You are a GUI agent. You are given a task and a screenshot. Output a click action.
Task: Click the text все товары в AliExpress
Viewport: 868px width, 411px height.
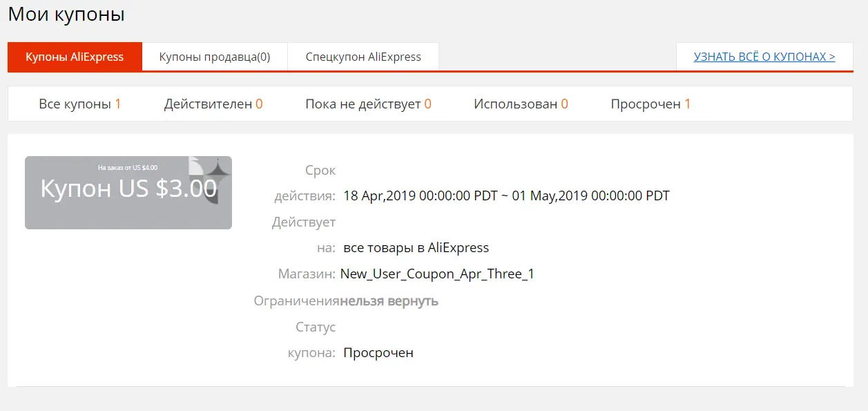[416, 247]
